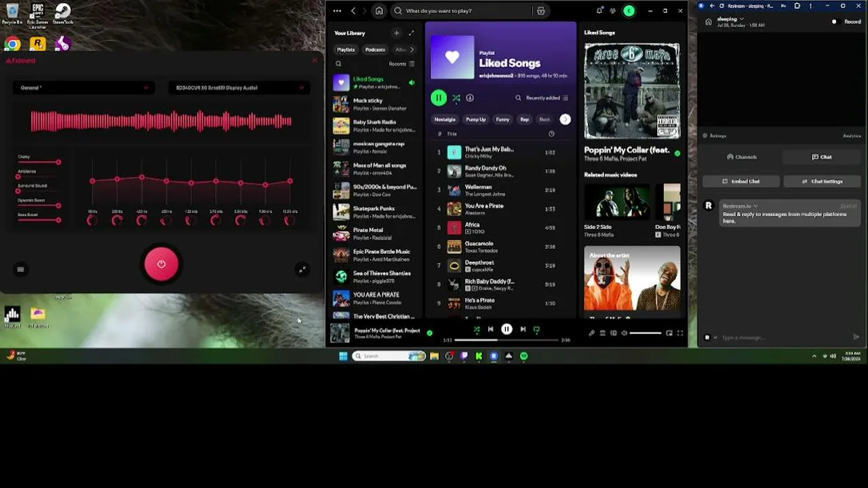Screen dimensions: 868x488
Task: Search inside the Liked Songs playlist
Action: 518,98
